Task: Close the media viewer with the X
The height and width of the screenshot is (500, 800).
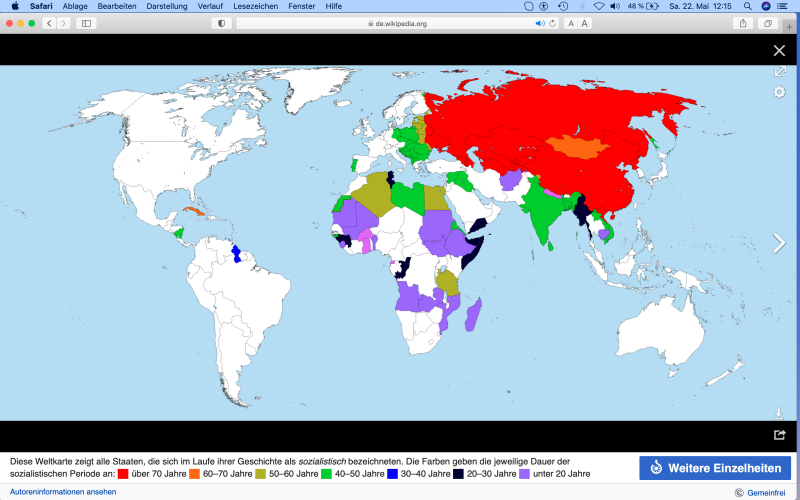Action: (779, 51)
